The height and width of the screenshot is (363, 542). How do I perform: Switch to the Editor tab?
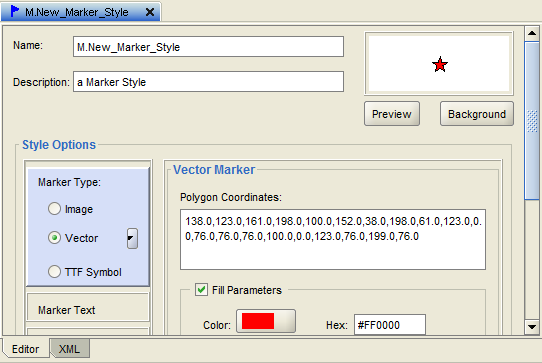pyautogui.click(x=26, y=349)
